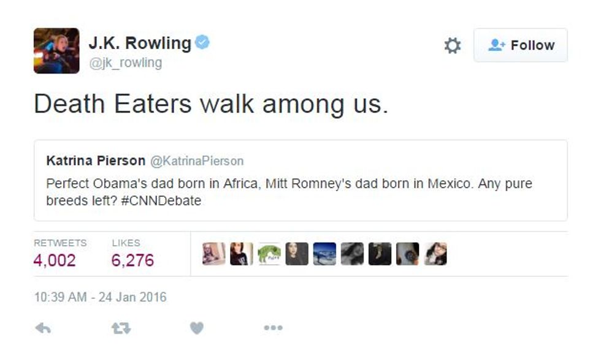
Task: Click the last liker avatar in row
Action: [x=435, y=254]
